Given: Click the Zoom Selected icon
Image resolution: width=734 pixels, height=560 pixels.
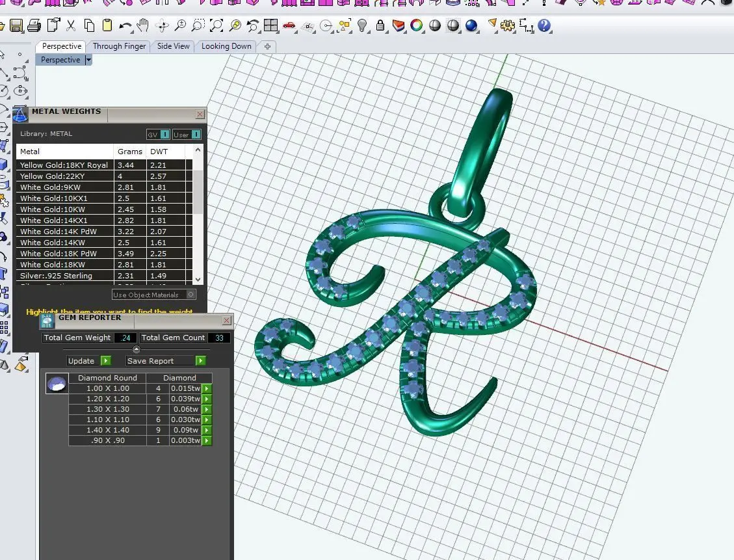Looking at the screenshot, I should 235,25.
